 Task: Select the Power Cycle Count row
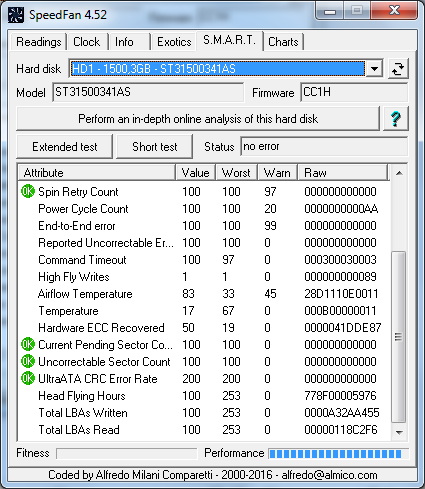[203, 209]
